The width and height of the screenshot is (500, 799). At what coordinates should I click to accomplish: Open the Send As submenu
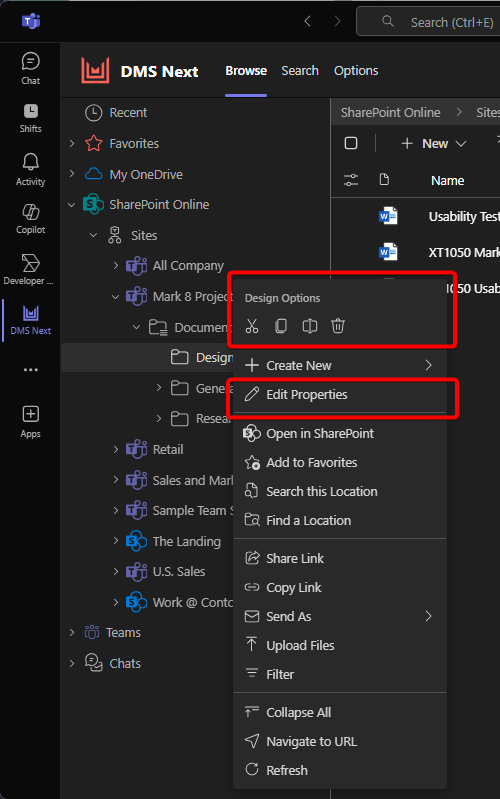(339, 617)
